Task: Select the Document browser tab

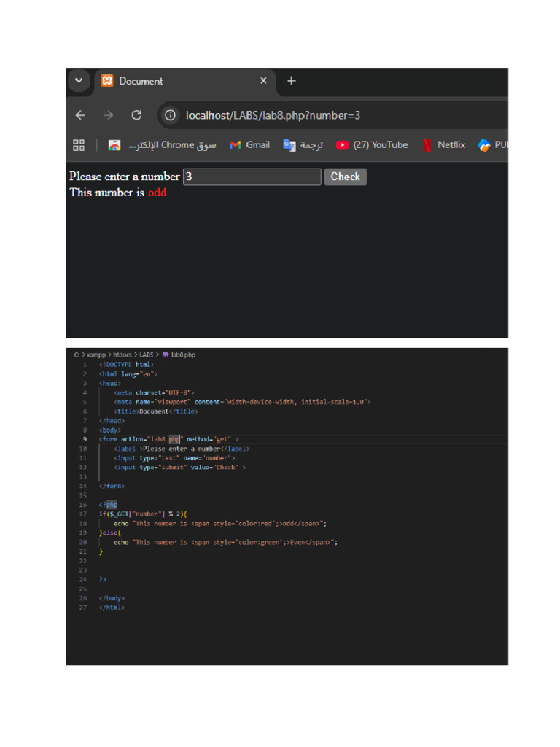Action: click(x=184, y=81)
